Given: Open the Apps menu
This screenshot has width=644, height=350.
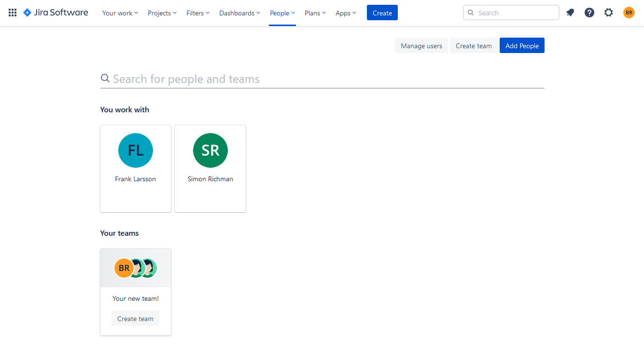Looking at the screenshot, I should (x=346, y=13).
